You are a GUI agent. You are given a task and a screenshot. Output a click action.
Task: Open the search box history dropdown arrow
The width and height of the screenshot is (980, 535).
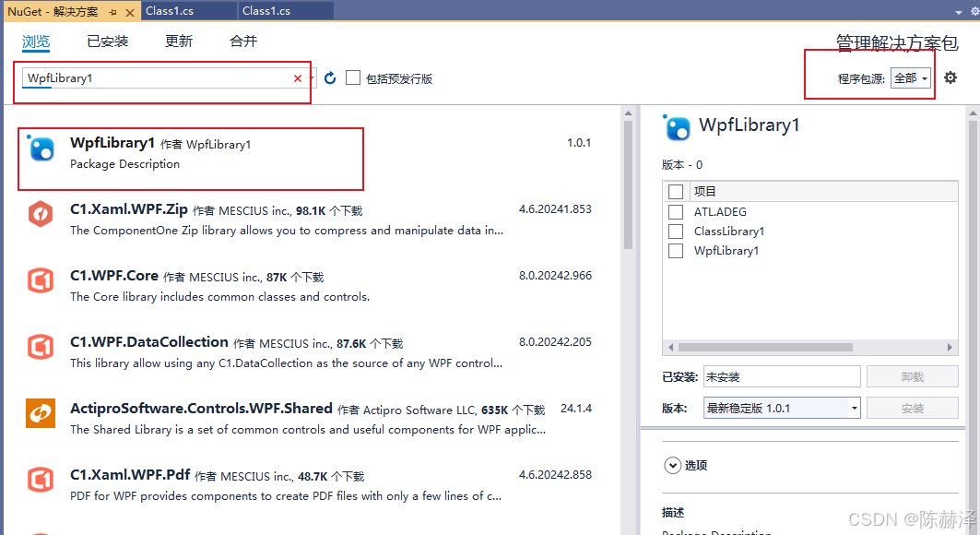coord(312,78)
